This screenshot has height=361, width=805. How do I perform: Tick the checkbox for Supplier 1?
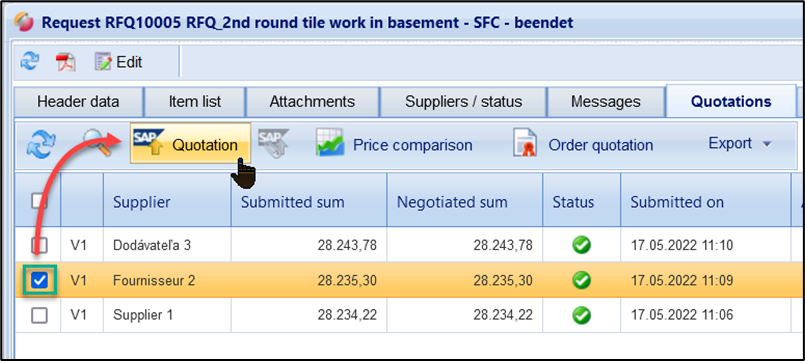click(39, 315)
